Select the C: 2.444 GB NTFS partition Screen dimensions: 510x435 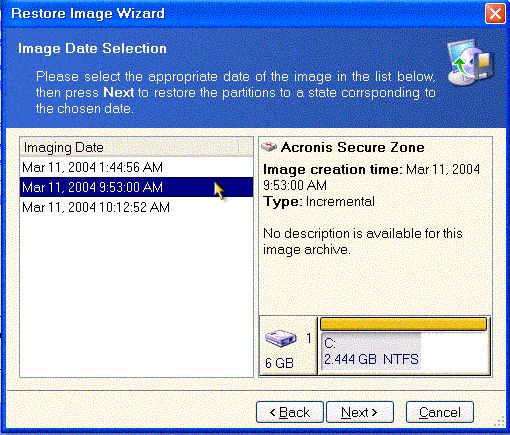pos(371,351)
